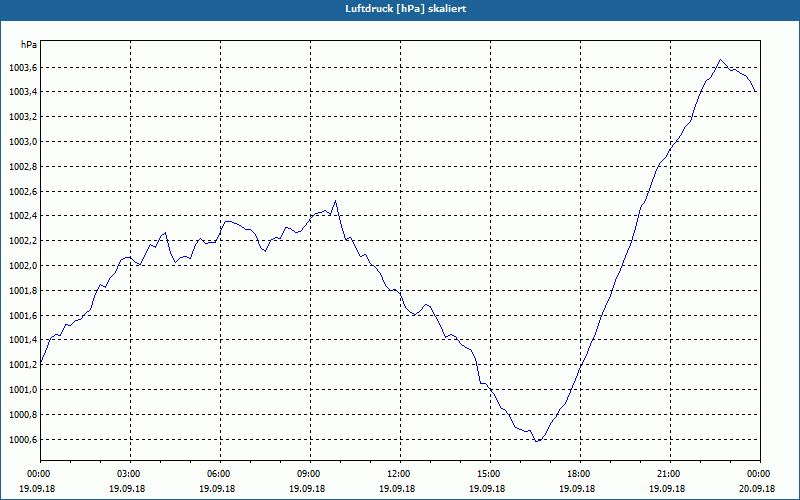
Task: Select the 1002,2 y-axis value
Action: point(23,241)
